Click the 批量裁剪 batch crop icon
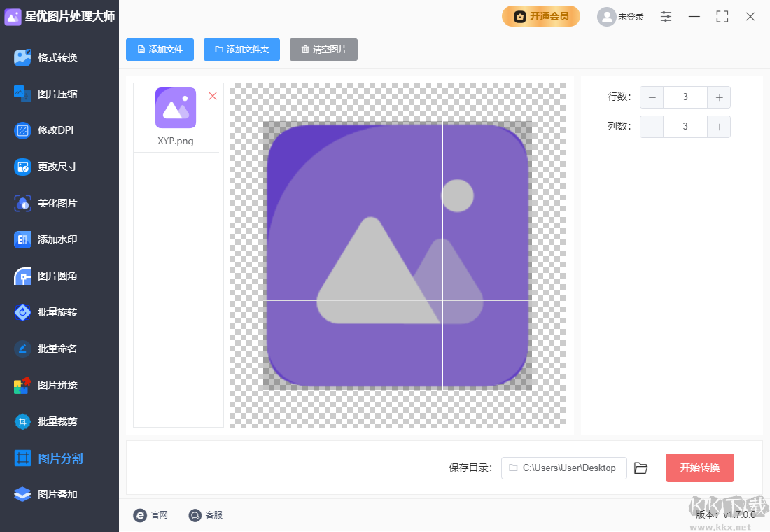 pos(22,421)
